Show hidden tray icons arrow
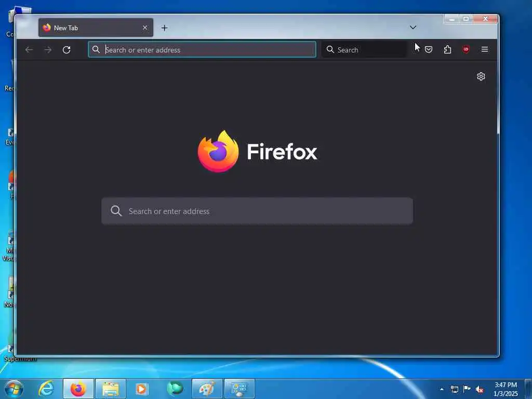Screen dimensions: 532x399 click(x=442, y=389)
